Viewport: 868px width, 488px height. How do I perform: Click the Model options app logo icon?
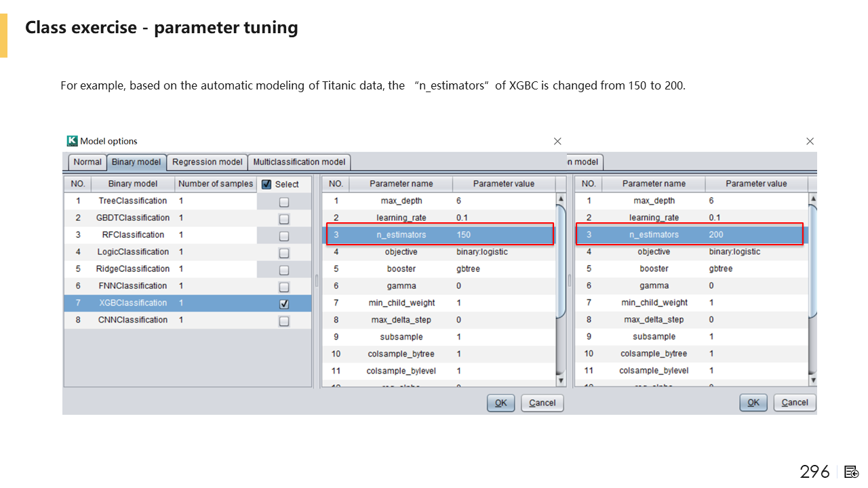tap(73, 141)
